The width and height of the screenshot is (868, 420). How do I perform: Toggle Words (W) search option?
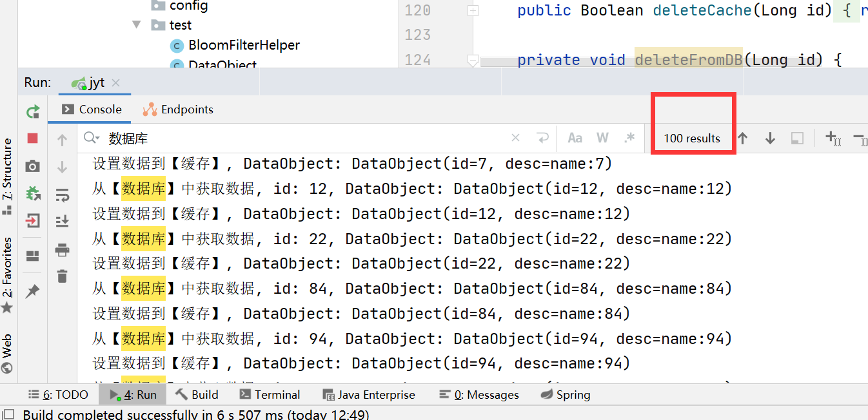point(602,138)
